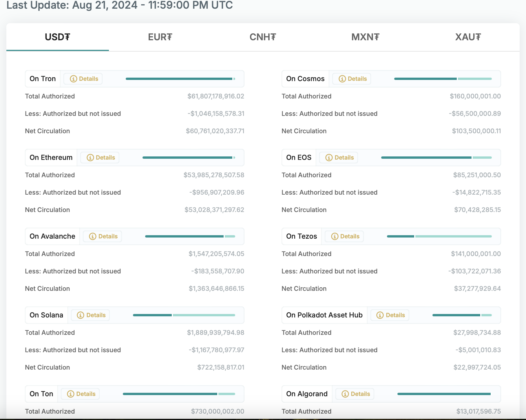Click the info icon beside On Tezos
Screen dimensions: 526x420
pos(335,236)
